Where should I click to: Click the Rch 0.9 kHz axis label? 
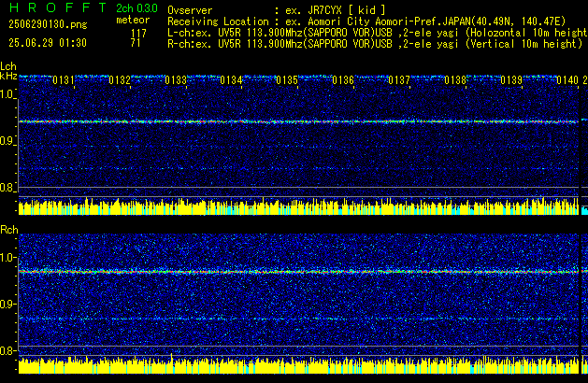click(7, 304)
